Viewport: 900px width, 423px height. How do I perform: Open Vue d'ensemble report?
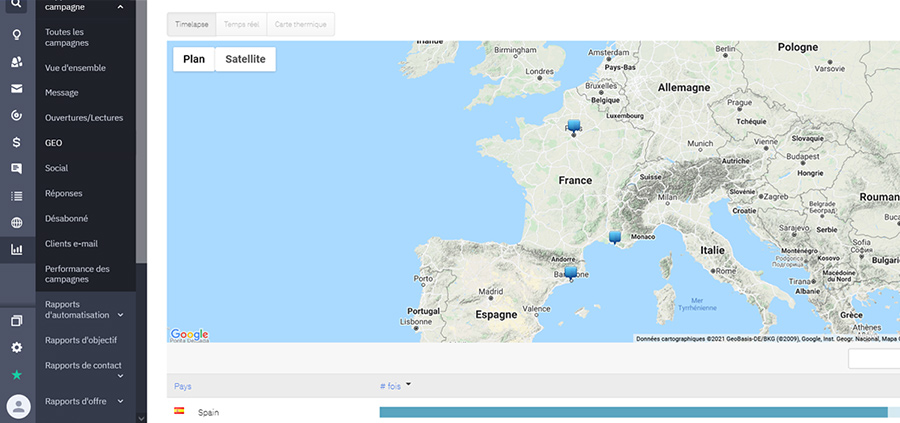[x=75, y=68]
